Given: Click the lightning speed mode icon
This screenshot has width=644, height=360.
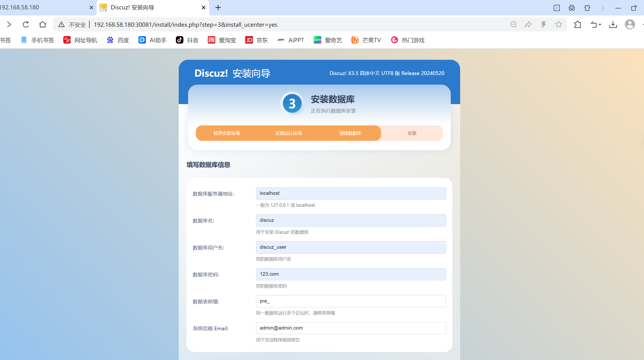Looking at the screenshot, I should 543,24.
